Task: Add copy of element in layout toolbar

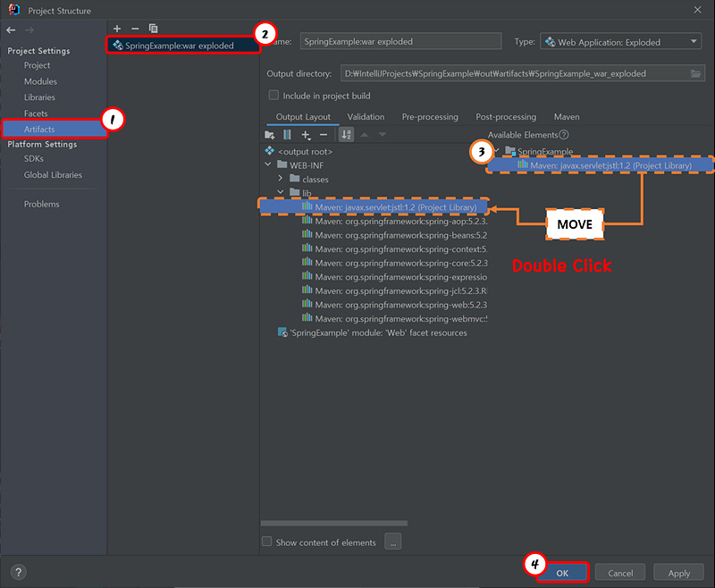Action: click(306, 135)
